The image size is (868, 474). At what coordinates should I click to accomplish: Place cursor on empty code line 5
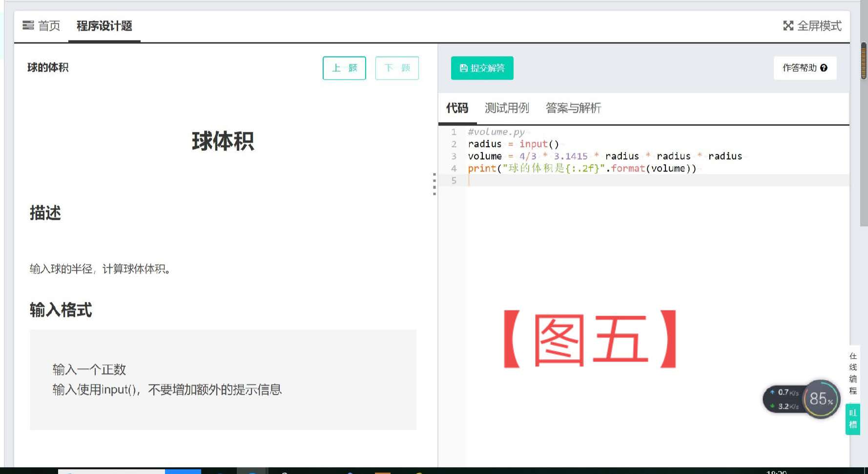pyautogui.click(x=658, y=181)
